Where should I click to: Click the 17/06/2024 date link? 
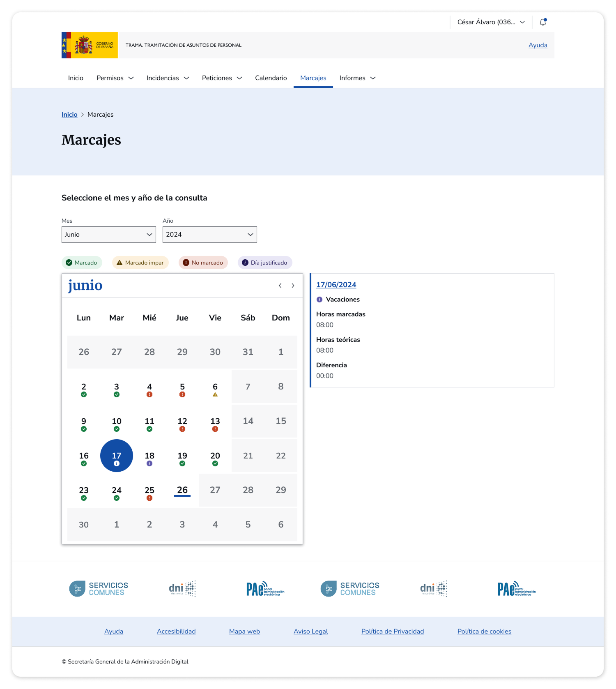(336, 285)
